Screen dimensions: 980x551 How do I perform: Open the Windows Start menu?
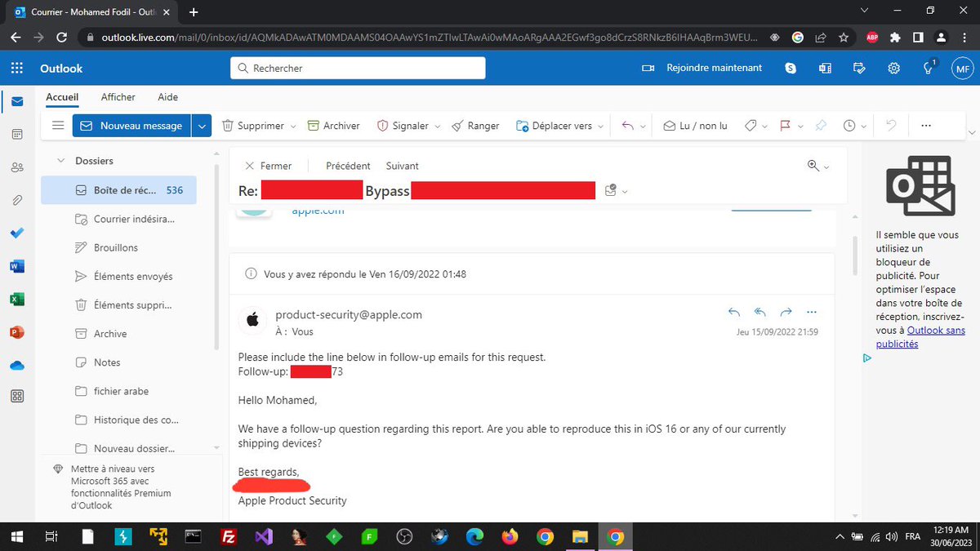16,536
